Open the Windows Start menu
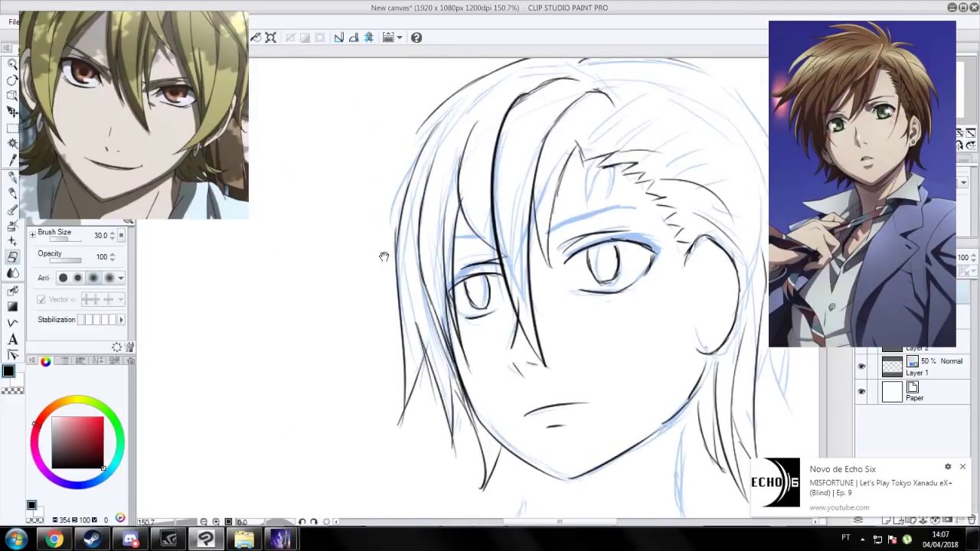The width and height of the screenshot is (980, 551). point(16,540)
